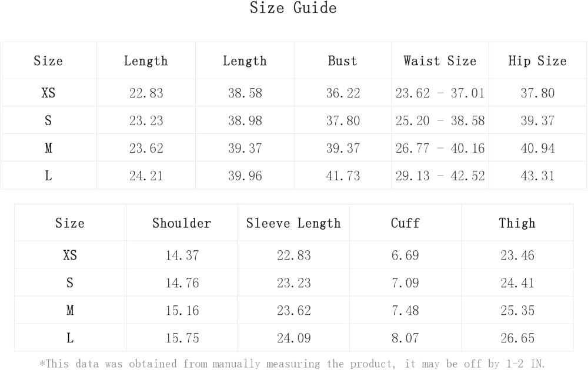Select the 8.07 cuff value

tap(405, 338)
